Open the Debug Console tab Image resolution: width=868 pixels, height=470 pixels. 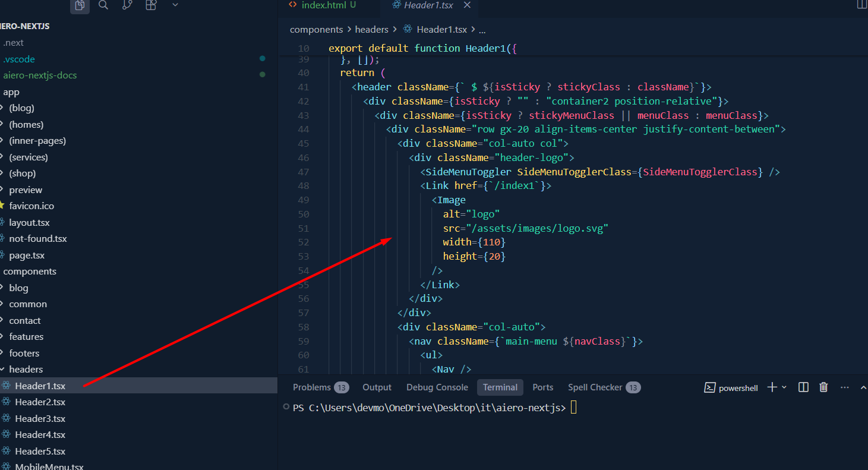[x=437, y=387]
